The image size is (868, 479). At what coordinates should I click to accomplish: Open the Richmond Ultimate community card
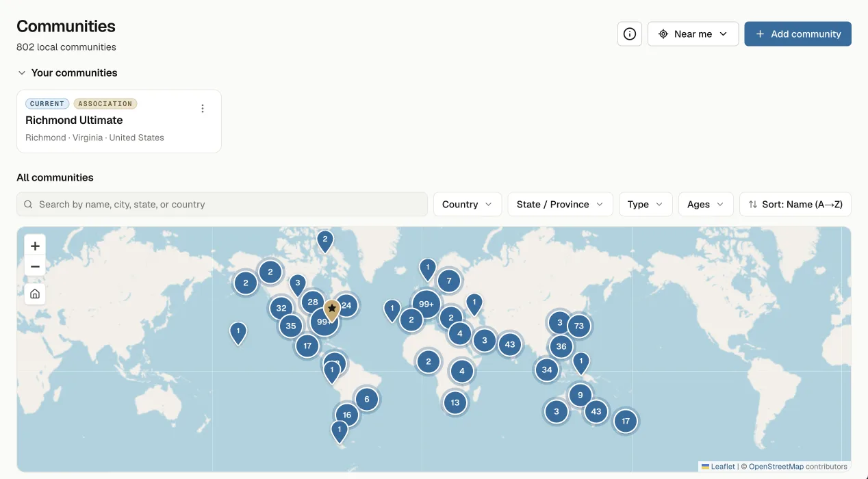119,121
